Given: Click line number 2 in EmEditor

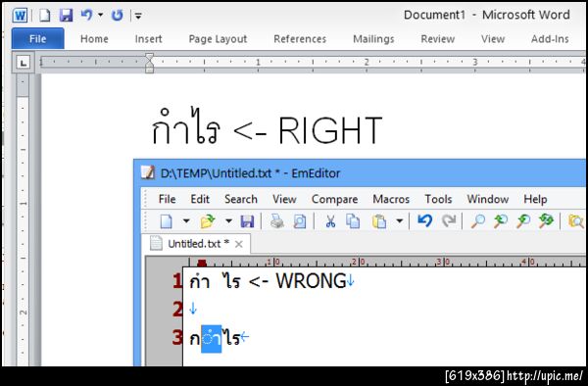Looking at the screenshot, I should [x=177, y=310].
